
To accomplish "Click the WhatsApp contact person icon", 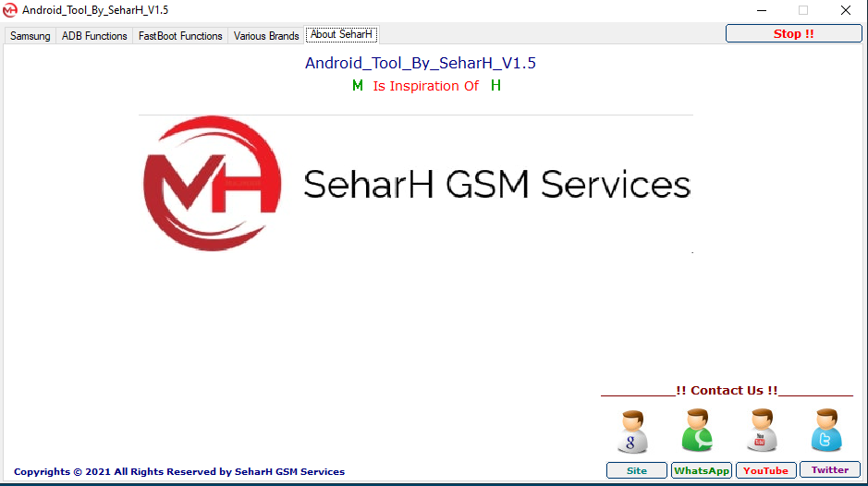I will pyautogui.click(x=697, y=431).
